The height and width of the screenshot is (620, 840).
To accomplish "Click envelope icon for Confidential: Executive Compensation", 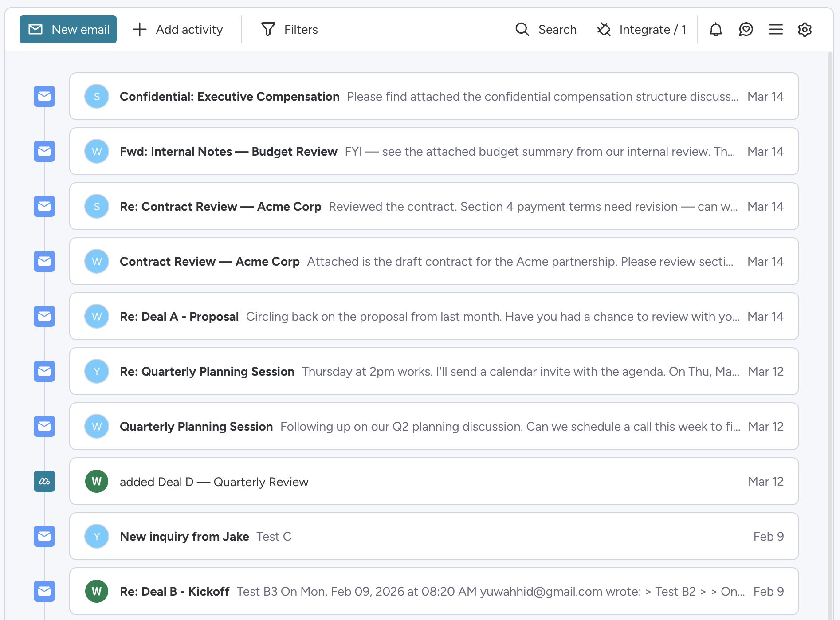I will pos(44,96).
